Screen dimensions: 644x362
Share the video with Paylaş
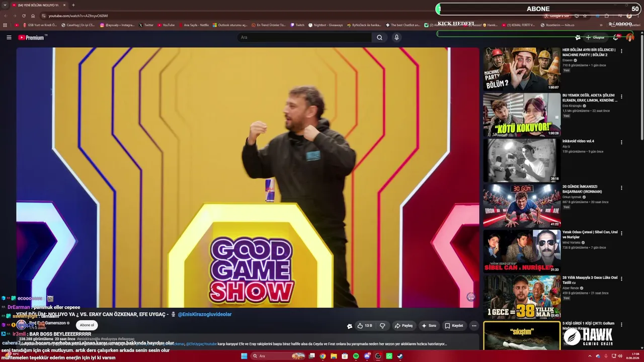[x=404, y=326]
